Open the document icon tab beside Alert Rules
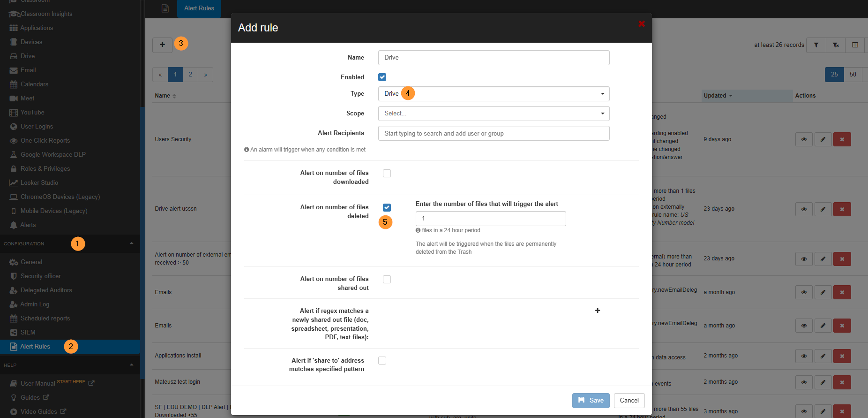This screenshot has height=418, width=868. click(165, 8)
